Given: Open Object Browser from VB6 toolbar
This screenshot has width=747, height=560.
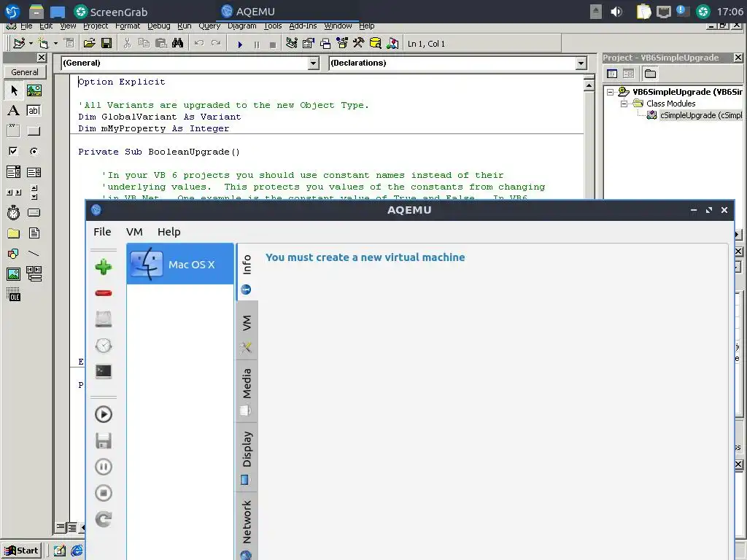Looking at the screenshot, I should 342,44.
